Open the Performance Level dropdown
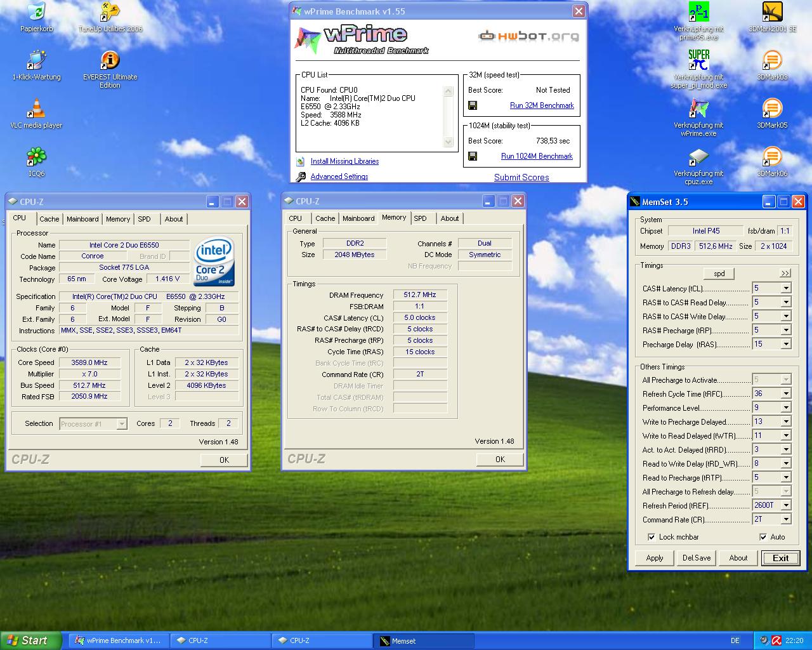The width and height of the screenshot is (812, 650). pos(785,408)
